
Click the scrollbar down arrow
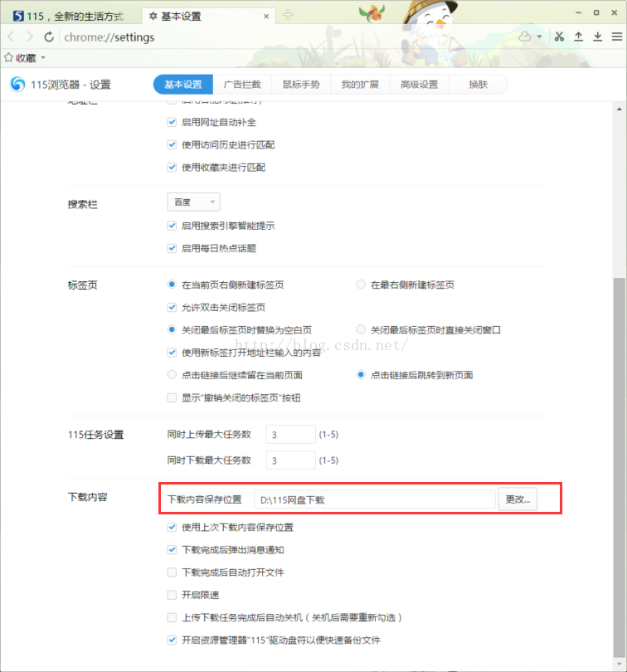pyautogui.click(x=620, y=665)
